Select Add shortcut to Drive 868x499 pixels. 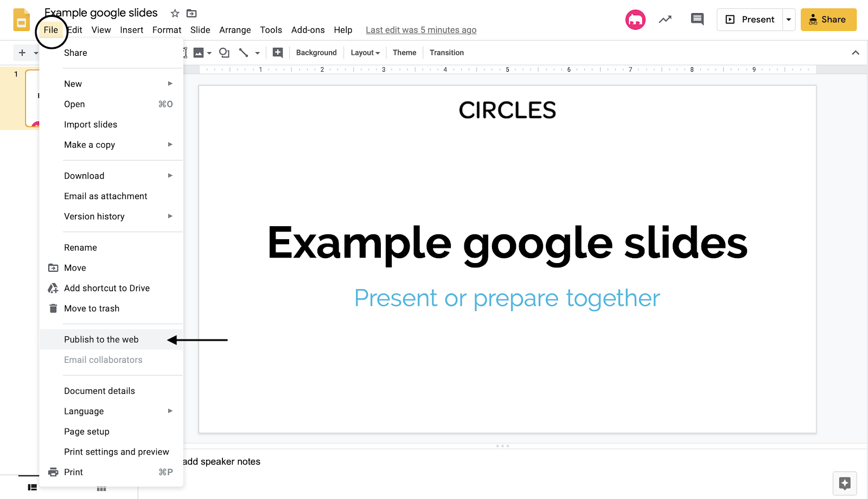112,288
